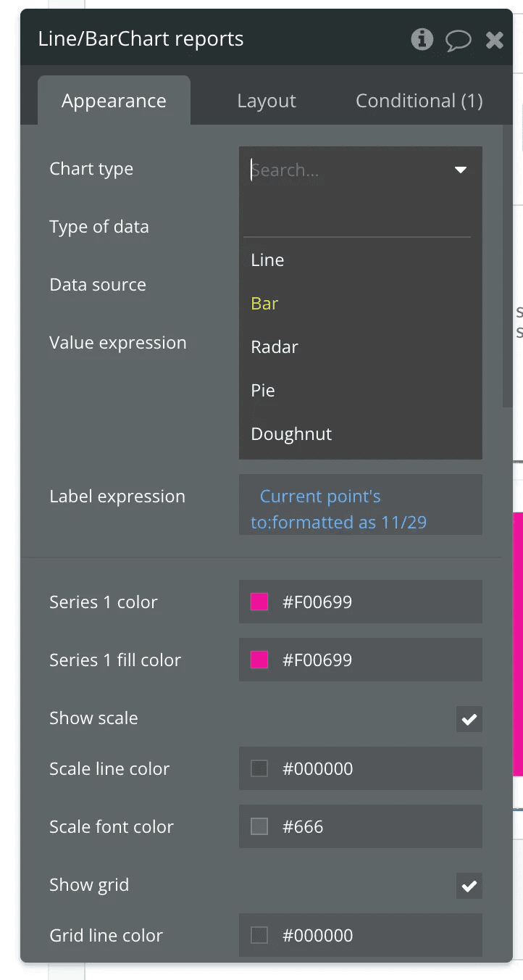
Task: Open the element info icon
Action: pyautogui.click(x=422, y=39)
